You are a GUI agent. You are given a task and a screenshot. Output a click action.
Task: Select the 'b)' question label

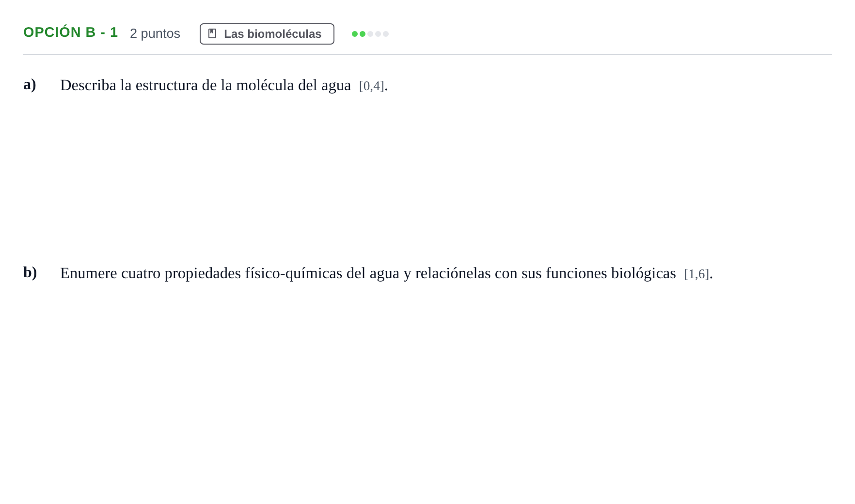[30, 272]
